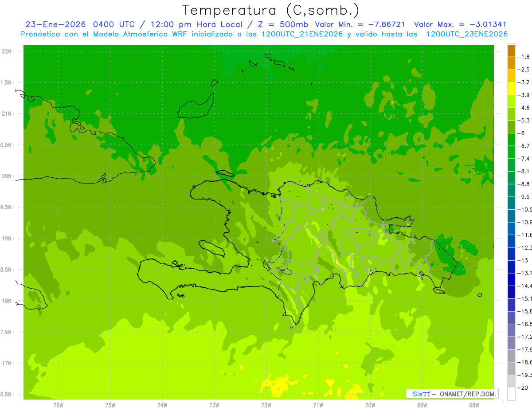Click the '-8.1' legend value
Image resolution: width=532 pixels, height=411 pixels.
coord(524,171)
